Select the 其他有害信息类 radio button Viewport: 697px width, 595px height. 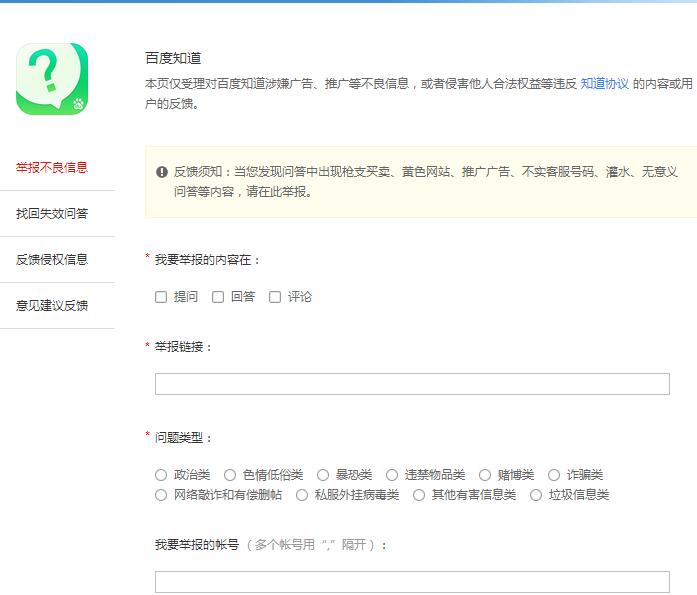click(x=419, y=495)
